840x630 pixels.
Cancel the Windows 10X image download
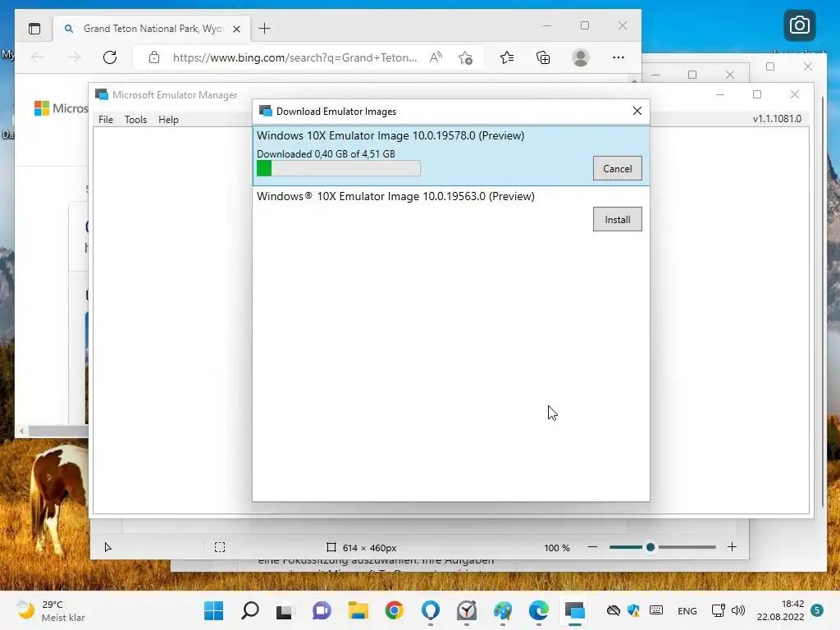(x=617, y=168)
